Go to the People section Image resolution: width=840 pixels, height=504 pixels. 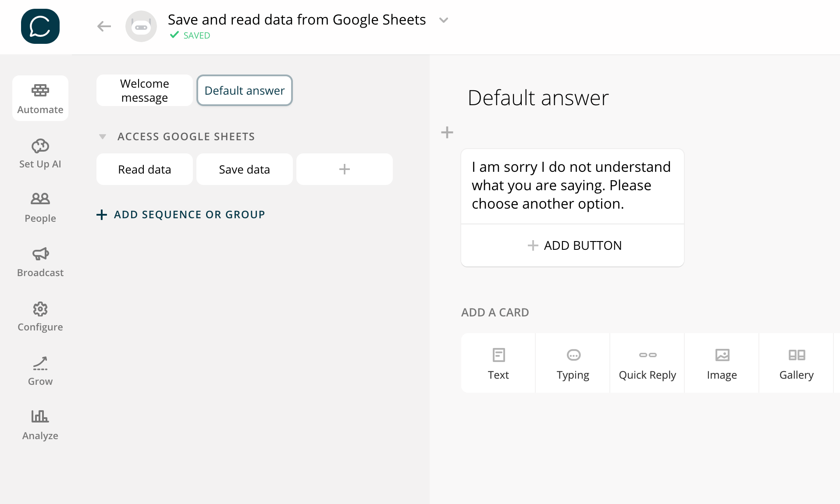tap(40, 207)
